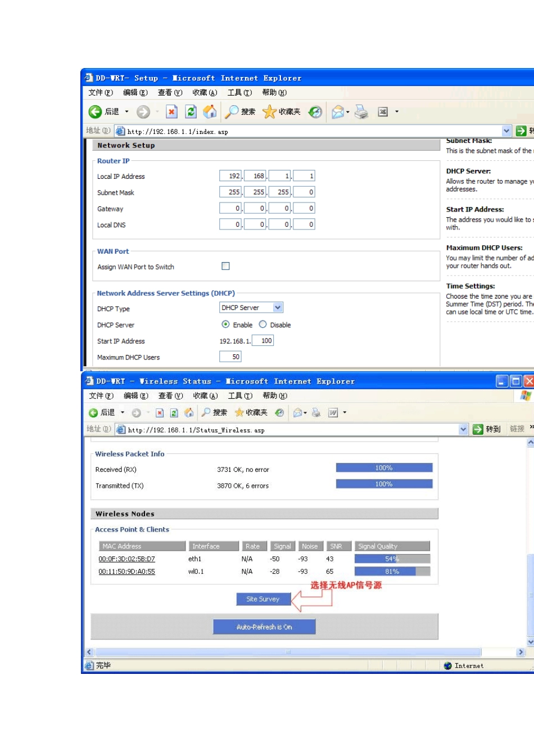Click the Stop icon in the top browser toolbar
Viewport: 534px width, 756px height.
point(171,112)
